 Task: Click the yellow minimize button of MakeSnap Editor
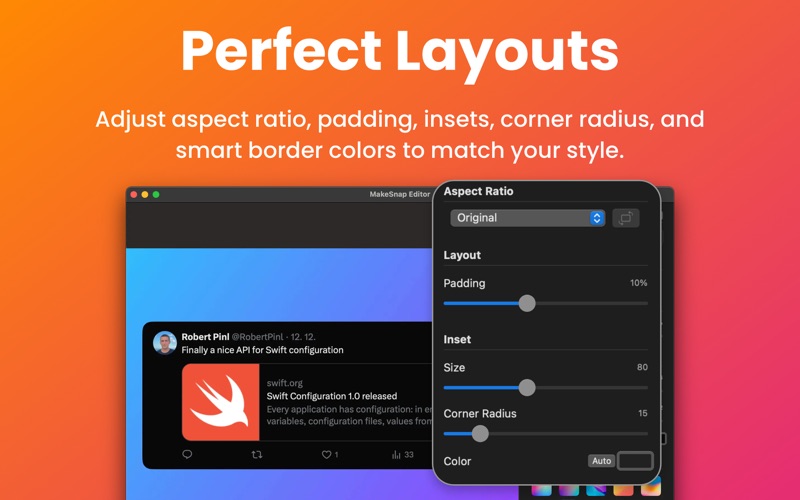145,194
